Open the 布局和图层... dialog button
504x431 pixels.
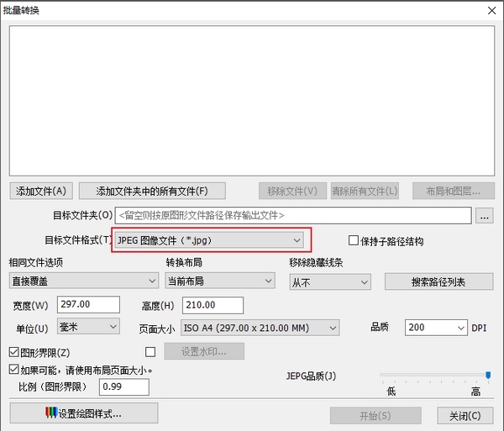(x=454, y=191)
